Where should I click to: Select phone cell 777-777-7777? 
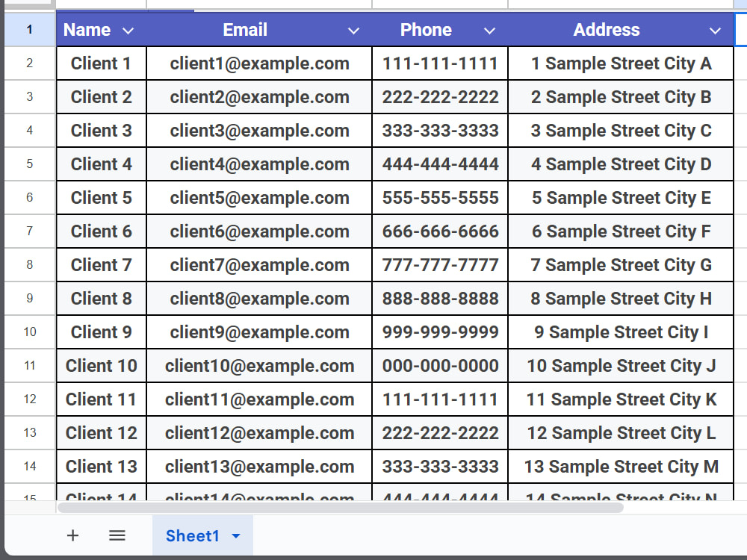point(440,265)
